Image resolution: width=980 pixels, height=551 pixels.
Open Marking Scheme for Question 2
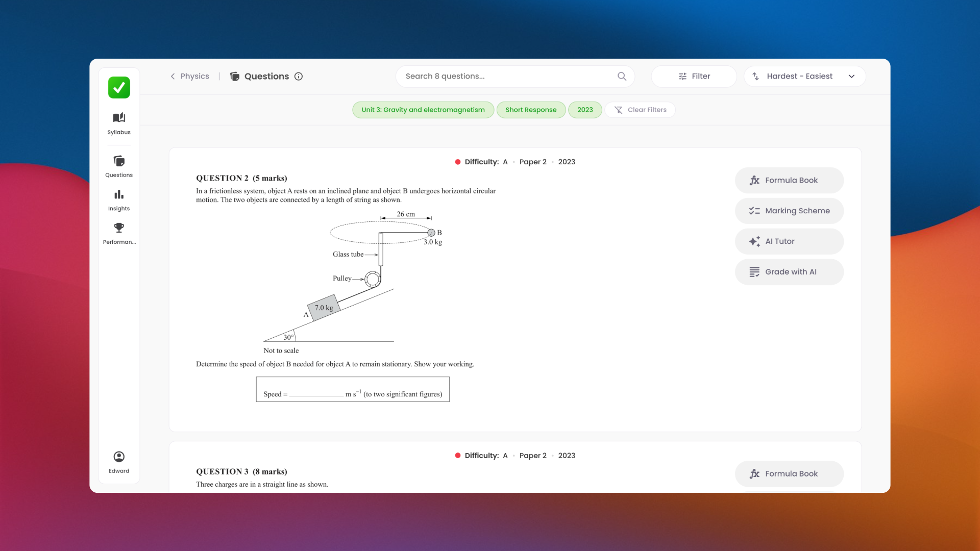789,211
